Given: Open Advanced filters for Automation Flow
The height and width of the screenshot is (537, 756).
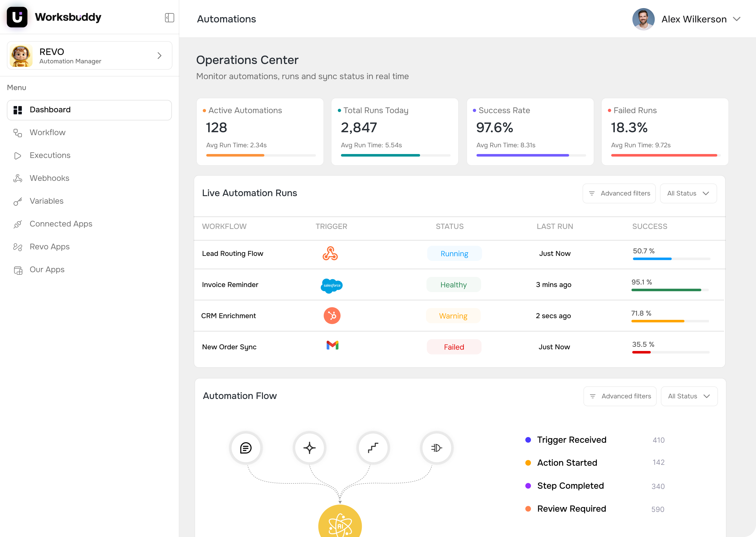Looking at the screenshot, I should click(620, 396).
